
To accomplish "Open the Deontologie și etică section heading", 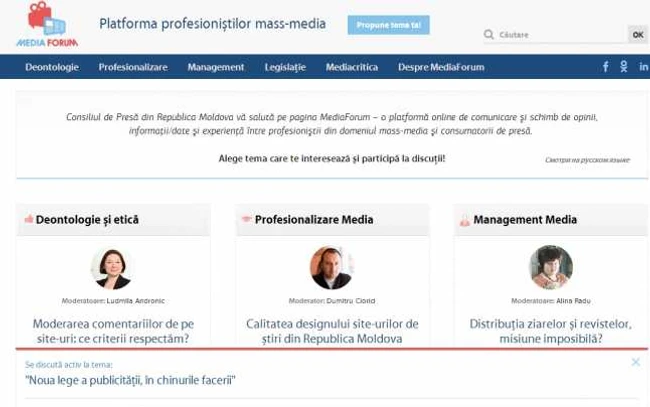I will point(87,220).
